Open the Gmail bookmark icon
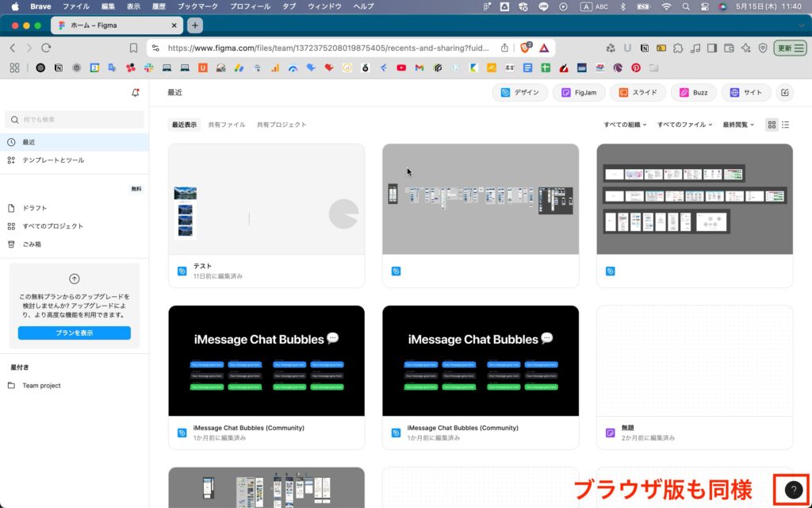The height and width of the screenshot is (508, 812). tap(419, 68)
